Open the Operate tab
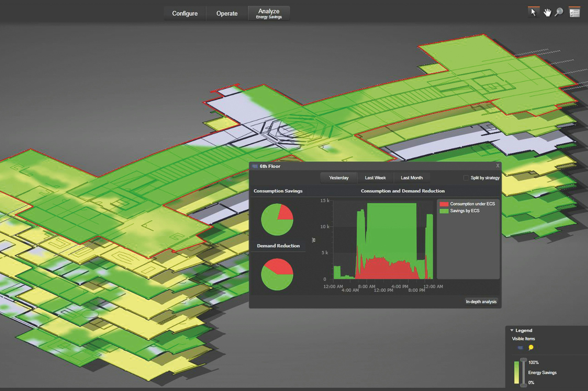Screen dimensions: 588x391 [227, 13]
